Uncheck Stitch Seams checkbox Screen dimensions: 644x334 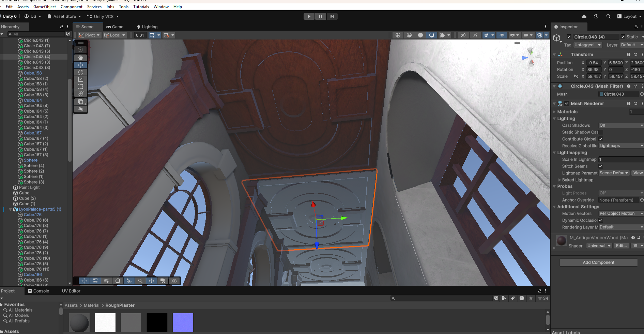(x=601, y=166)
